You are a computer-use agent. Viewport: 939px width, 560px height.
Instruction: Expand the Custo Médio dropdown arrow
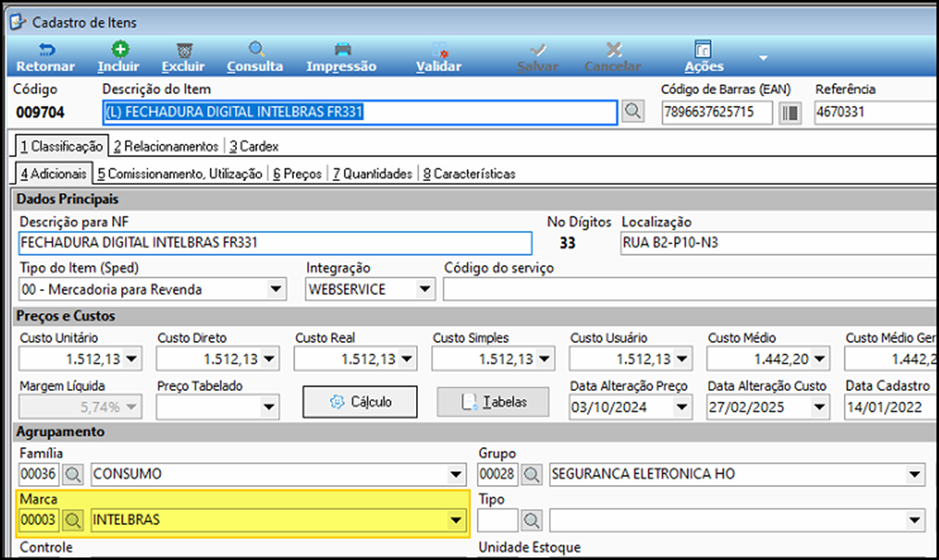coord(820,359)
